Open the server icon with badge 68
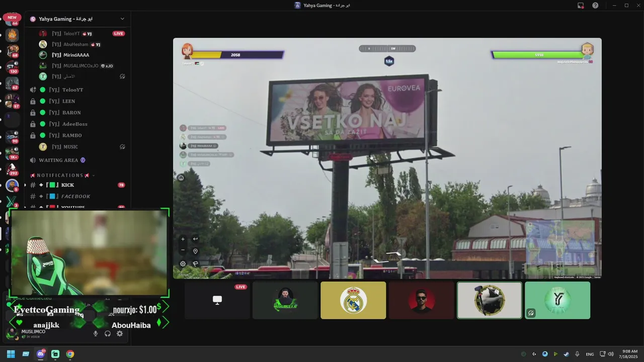This screenshot has height=362, width=644. pyautogui.click(x=12, y=51)
